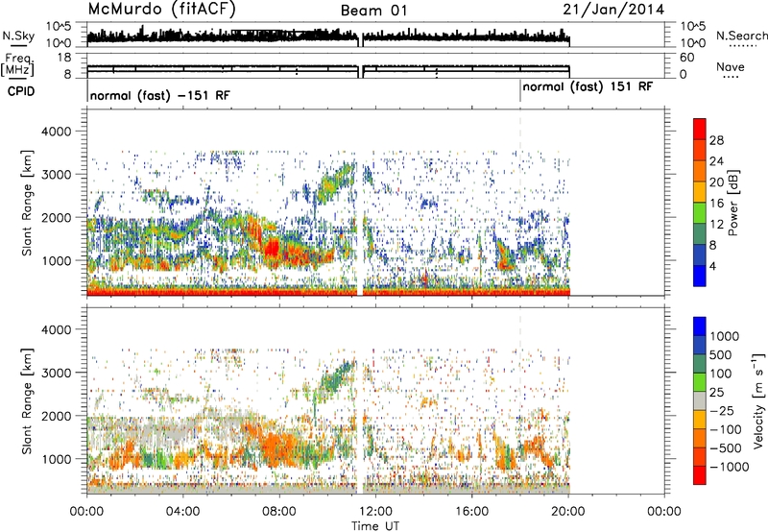The width and height of the screenshot is (768, 532).
Task: Click the "60" Nave axis tick label
Action: pos(686,58)
